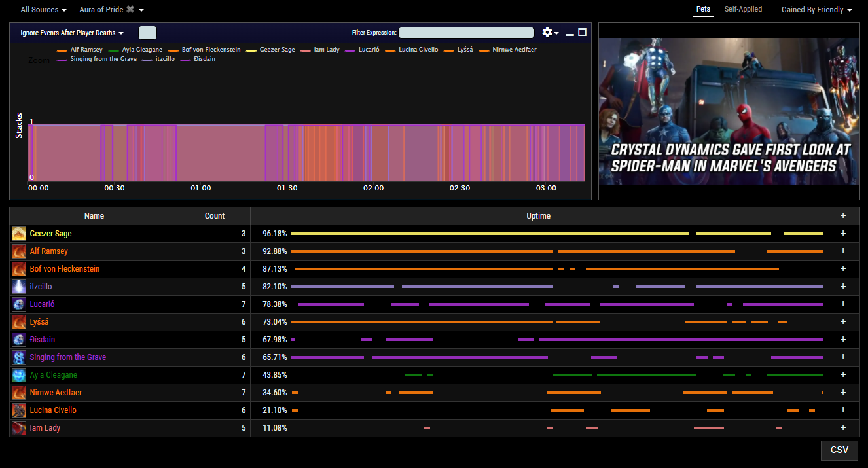Click Lucina Civello's spell icon
868x468 pixels.
(x=19, y=410)
